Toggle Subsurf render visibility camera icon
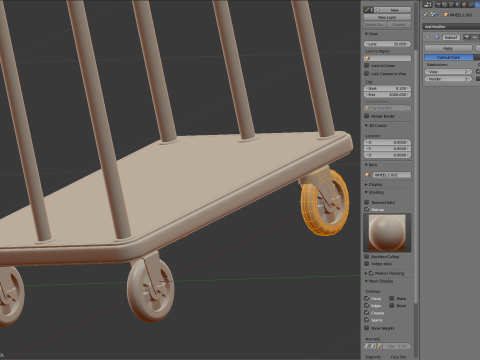 pos(467,37)
